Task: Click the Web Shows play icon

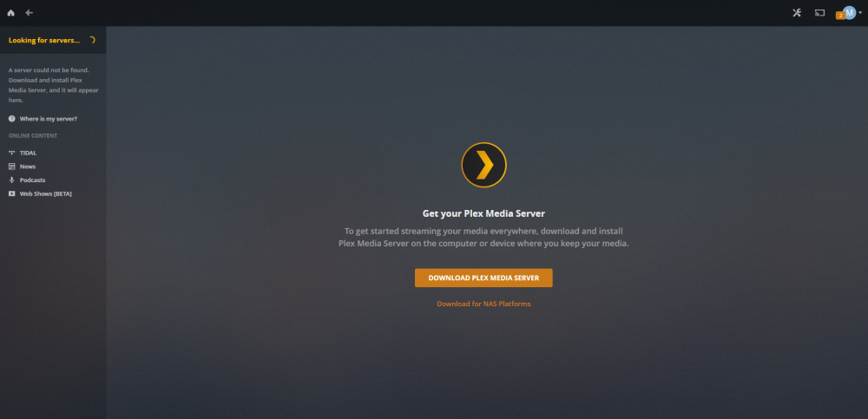Action: [x=11, y=193]
